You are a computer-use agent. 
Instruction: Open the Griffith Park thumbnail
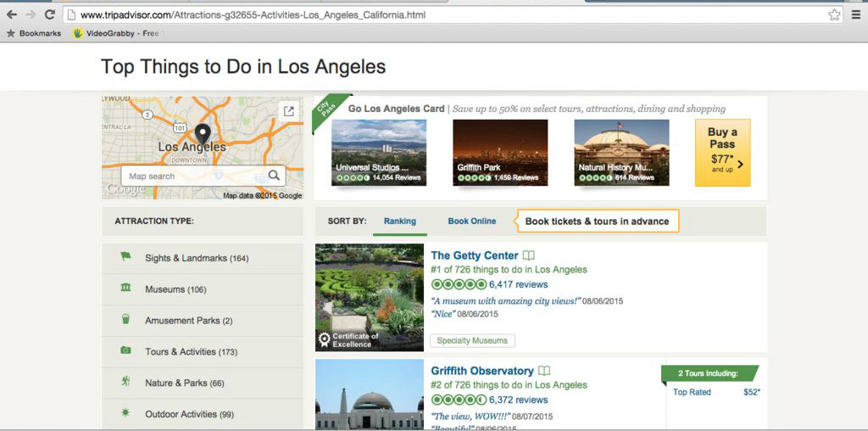[500, 153]
